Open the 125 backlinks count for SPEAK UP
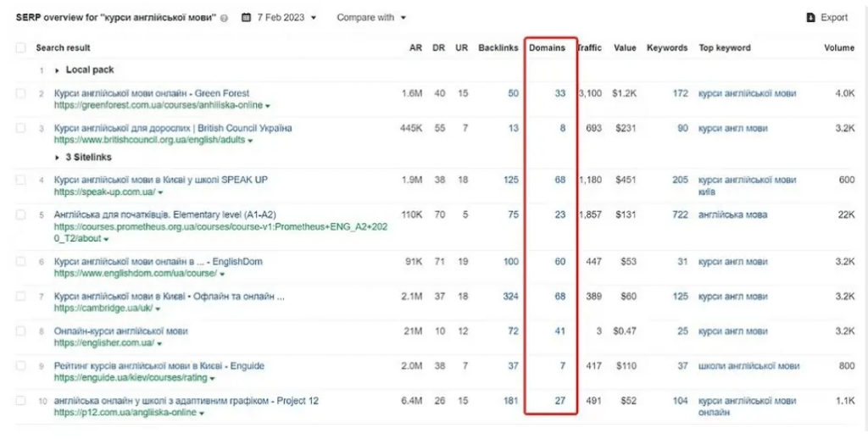 (x=511, y=180)
